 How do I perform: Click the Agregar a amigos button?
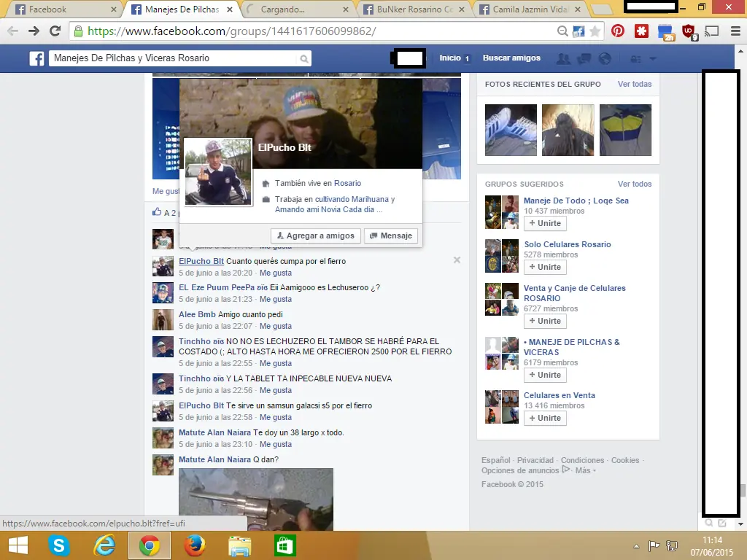point(315,236)
